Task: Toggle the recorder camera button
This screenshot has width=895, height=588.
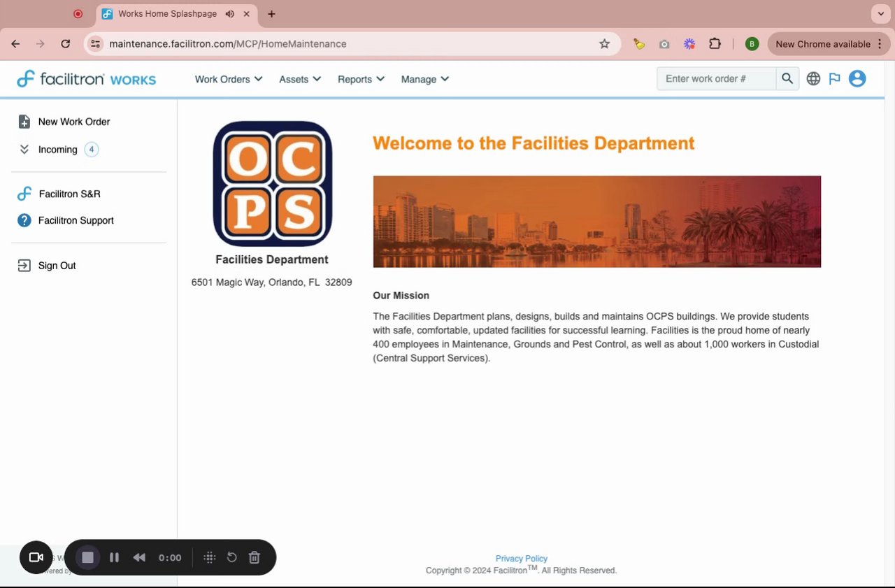Action: click(36, 557)
